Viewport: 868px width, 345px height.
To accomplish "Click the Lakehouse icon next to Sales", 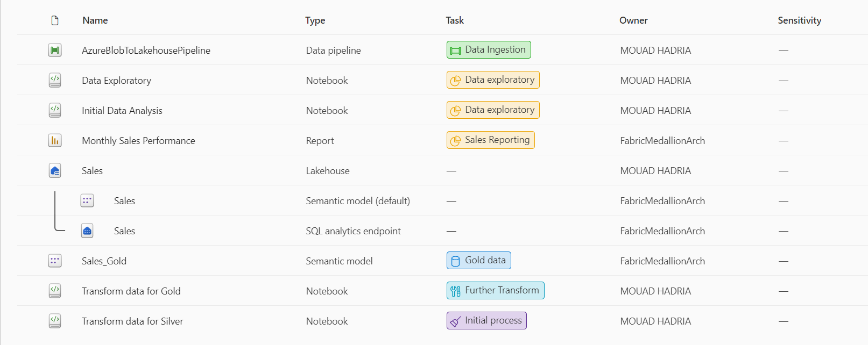I will click(54, 170).
